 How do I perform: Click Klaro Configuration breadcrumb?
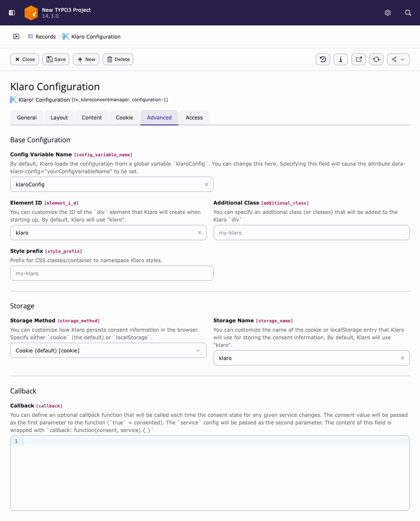click(96, 37)
